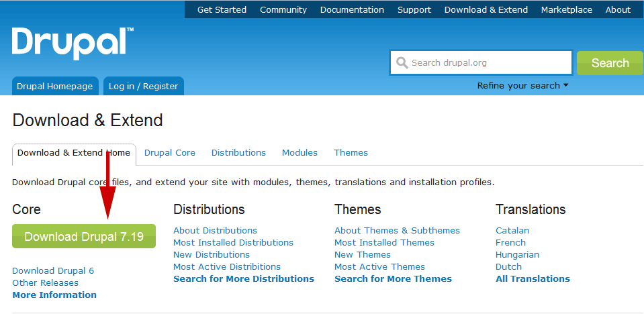Expand the Refine your search dropdown
This screenshot has height=314, width=644.
522,86
